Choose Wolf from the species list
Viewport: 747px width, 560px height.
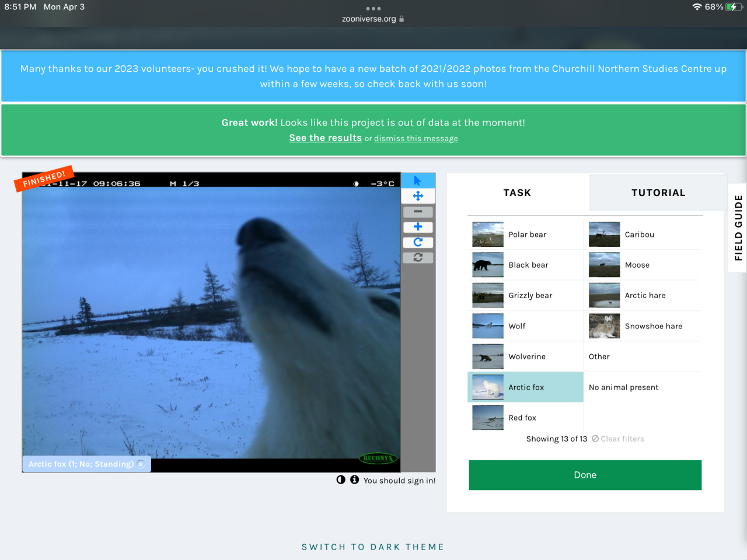(526, 326)
